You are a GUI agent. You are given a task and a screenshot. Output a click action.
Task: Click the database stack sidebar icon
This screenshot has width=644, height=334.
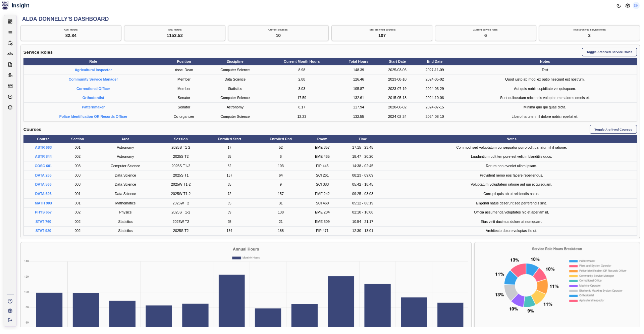[10, 107]
